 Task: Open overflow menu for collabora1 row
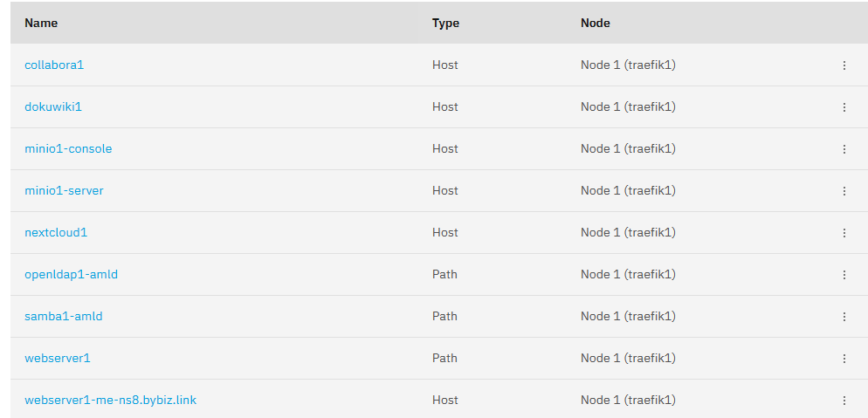click(844, 65)
